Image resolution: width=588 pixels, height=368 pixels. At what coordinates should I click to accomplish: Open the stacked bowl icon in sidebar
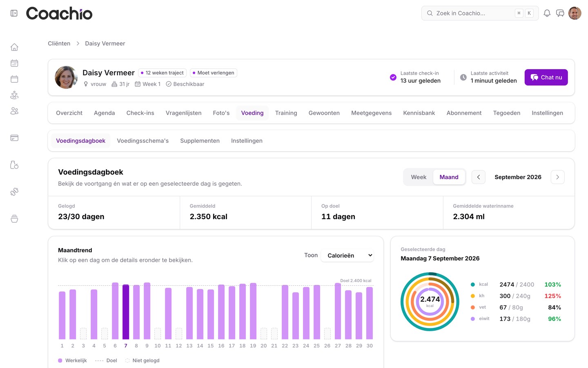(14, 219)
